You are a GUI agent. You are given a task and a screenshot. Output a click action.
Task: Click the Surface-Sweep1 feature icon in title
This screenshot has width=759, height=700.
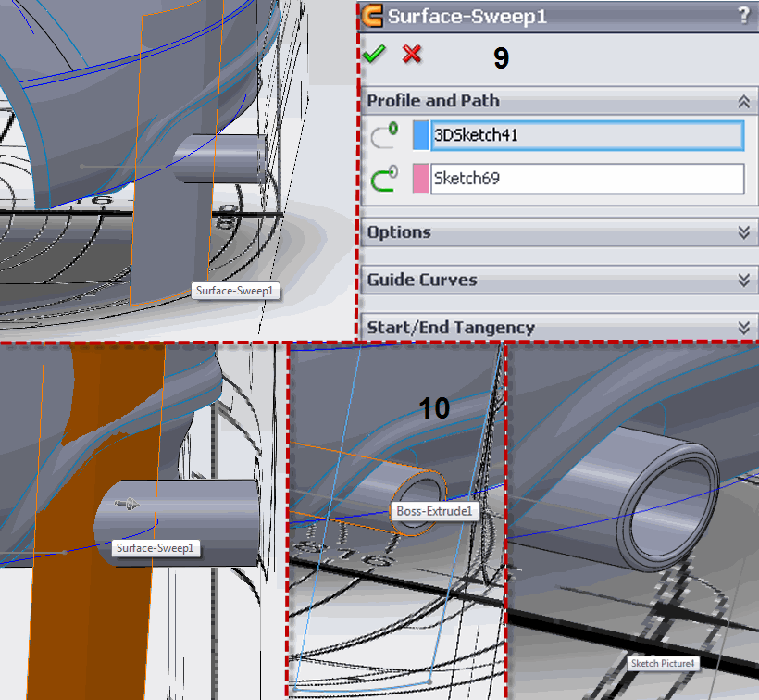click(372, 16)
